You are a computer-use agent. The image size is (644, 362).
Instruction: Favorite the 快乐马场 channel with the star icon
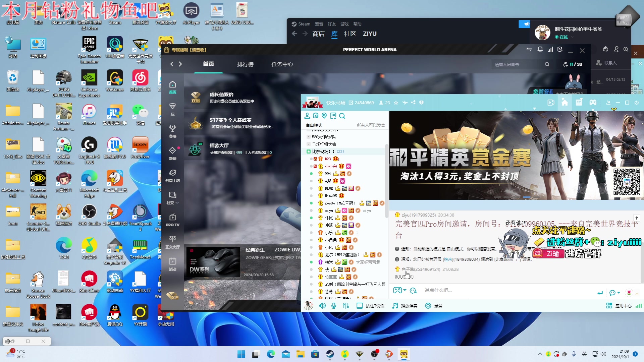click(x=396, y=103)
